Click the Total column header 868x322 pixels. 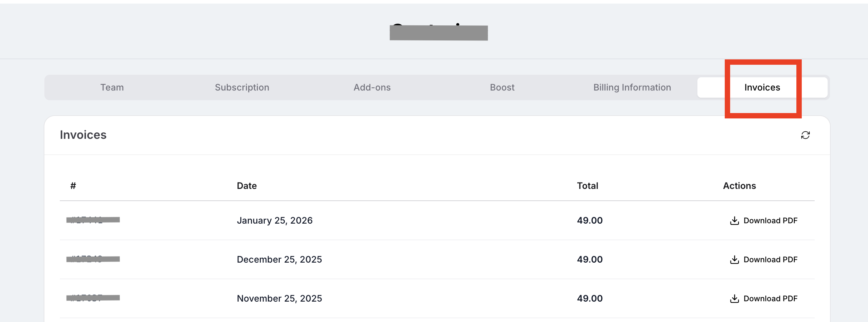pyautogui.click(x=587, y=186)
